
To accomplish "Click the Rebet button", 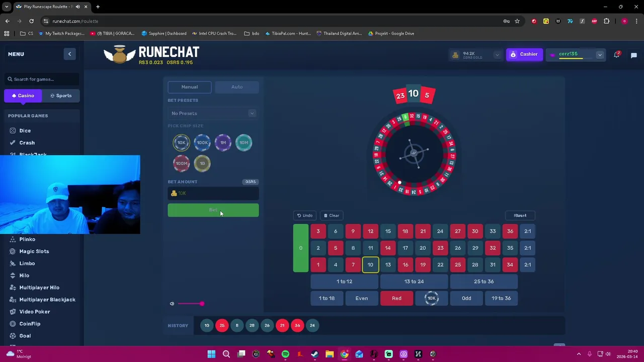I will pos(520,216).
